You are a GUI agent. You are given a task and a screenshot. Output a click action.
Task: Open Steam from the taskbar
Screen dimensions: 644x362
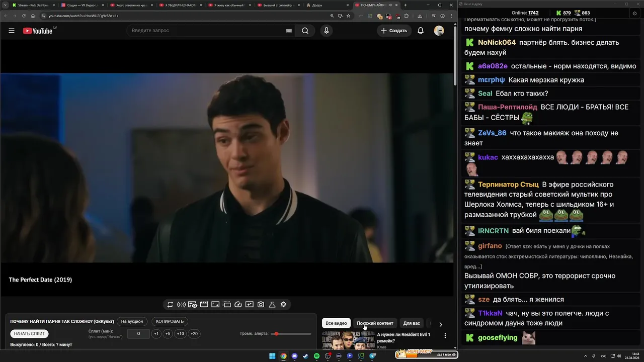click(x=305, y=356)
